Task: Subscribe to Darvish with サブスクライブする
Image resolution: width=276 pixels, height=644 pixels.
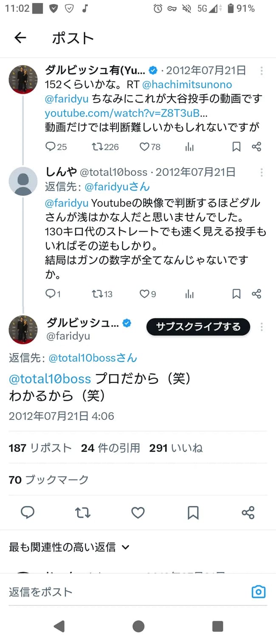Action: click(x=197, y=327)
